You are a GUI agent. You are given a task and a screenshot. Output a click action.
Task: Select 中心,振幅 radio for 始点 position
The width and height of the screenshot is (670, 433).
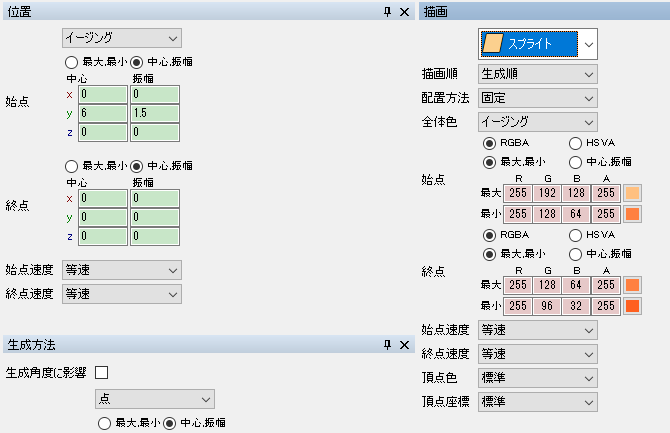point(136,62)
